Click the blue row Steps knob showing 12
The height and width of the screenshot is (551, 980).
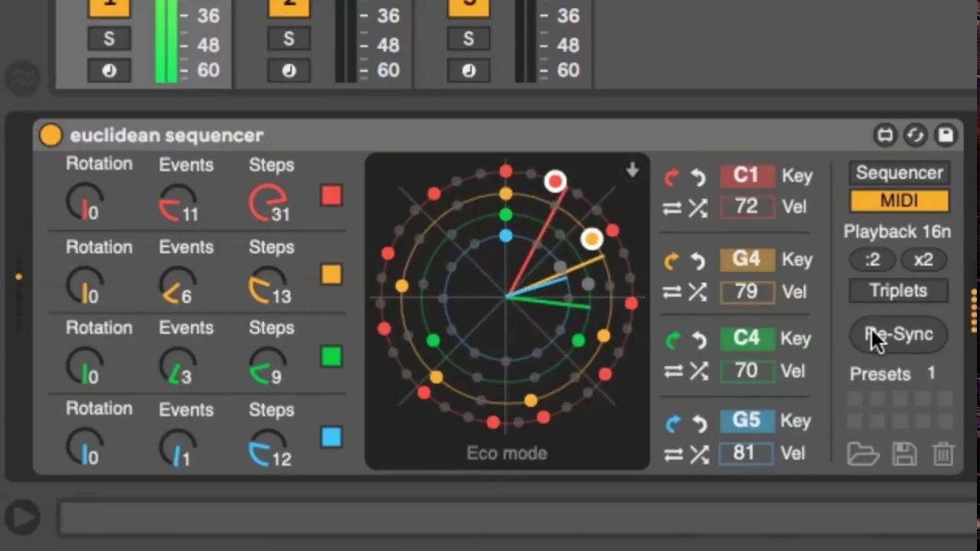coord(268,448)
